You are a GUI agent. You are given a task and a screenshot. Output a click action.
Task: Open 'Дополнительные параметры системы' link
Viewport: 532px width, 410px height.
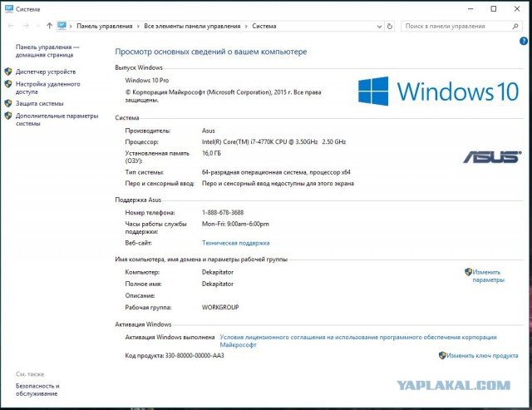coord(57,120)
